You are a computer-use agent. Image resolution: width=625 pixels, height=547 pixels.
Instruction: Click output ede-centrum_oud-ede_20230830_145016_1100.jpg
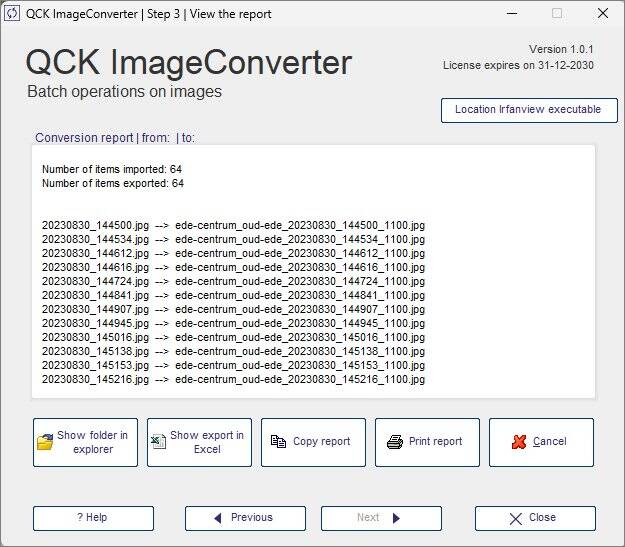[300, 337]
